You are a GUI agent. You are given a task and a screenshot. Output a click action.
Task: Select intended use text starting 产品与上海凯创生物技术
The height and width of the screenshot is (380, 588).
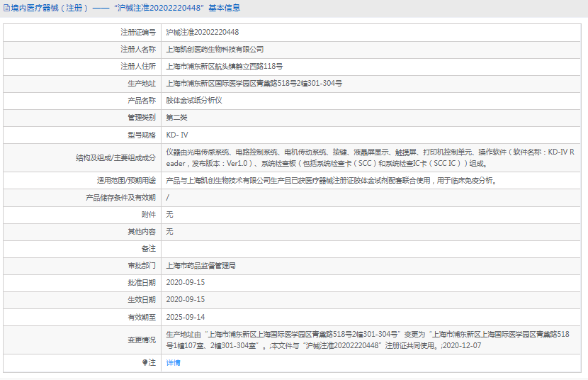pyautogui.click(x=332, y=181)
